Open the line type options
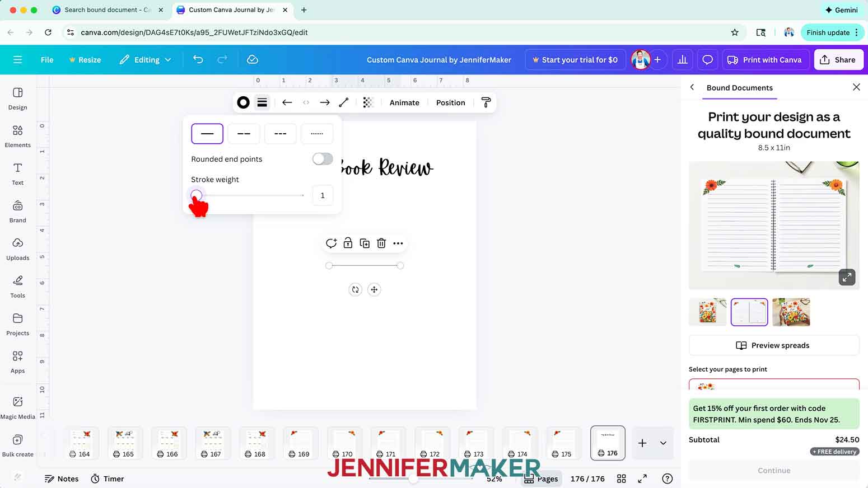 (344, 102)
